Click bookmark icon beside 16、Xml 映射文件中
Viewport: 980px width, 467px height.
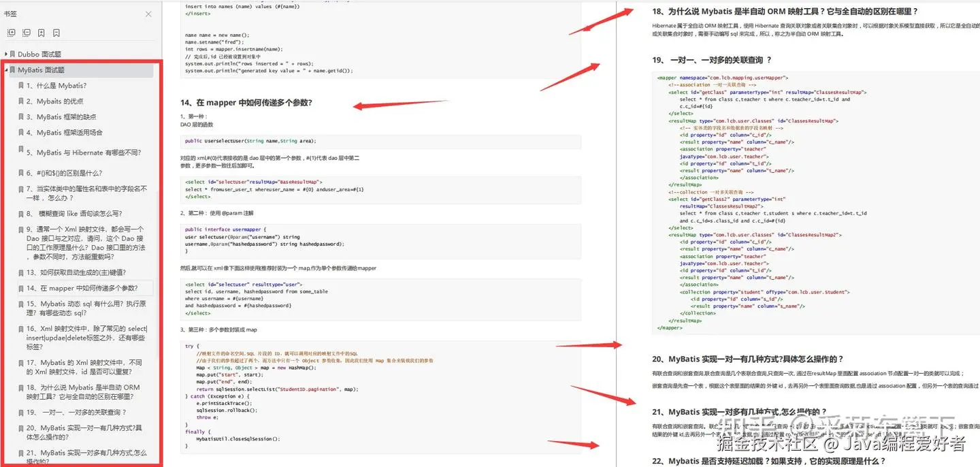pyautogui.click(x=22, y=329)
